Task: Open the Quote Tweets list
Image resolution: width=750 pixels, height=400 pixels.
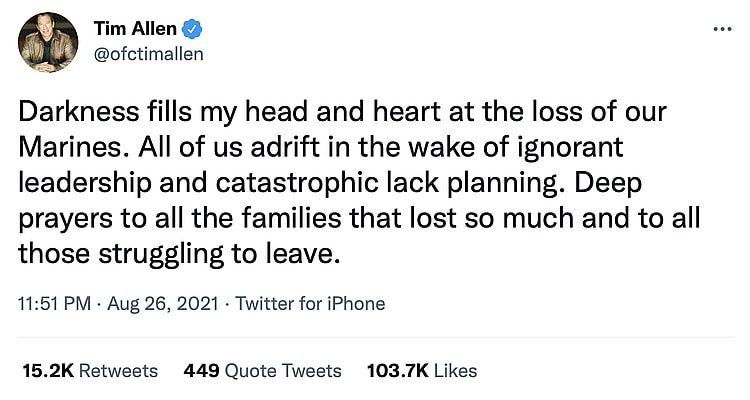Action: click(283, 371)
